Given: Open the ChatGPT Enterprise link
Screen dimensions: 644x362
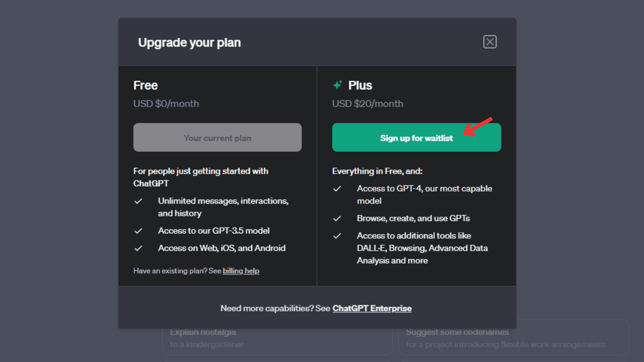Looking at the screenshot, I should pyautogui.click(x=372, y=308).
